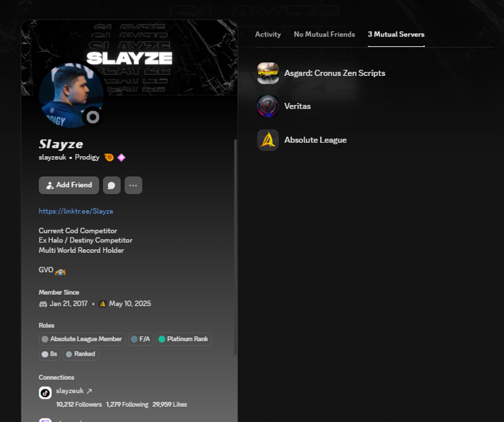
Task: Click the pink Nitro diamond badge
Action: 121,157
